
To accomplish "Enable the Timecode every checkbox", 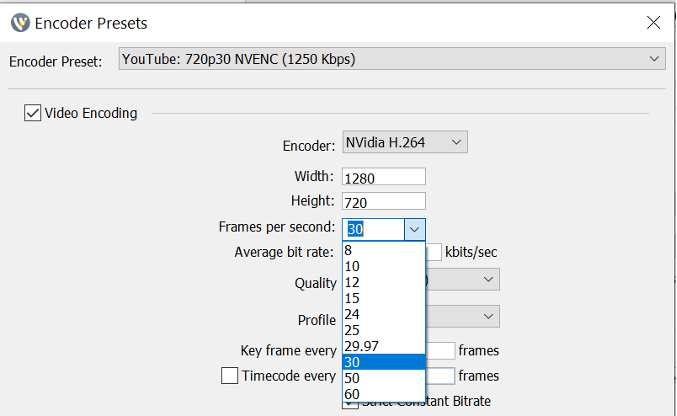I will pos(229,375).
